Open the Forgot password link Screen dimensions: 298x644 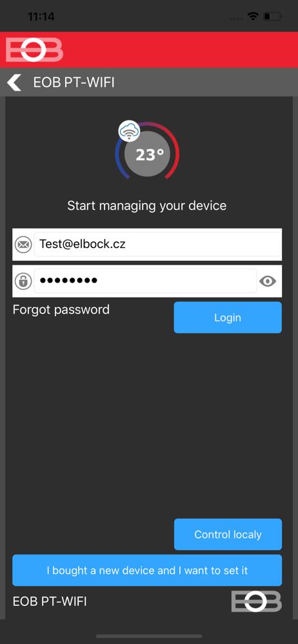[x=61, y=309]
